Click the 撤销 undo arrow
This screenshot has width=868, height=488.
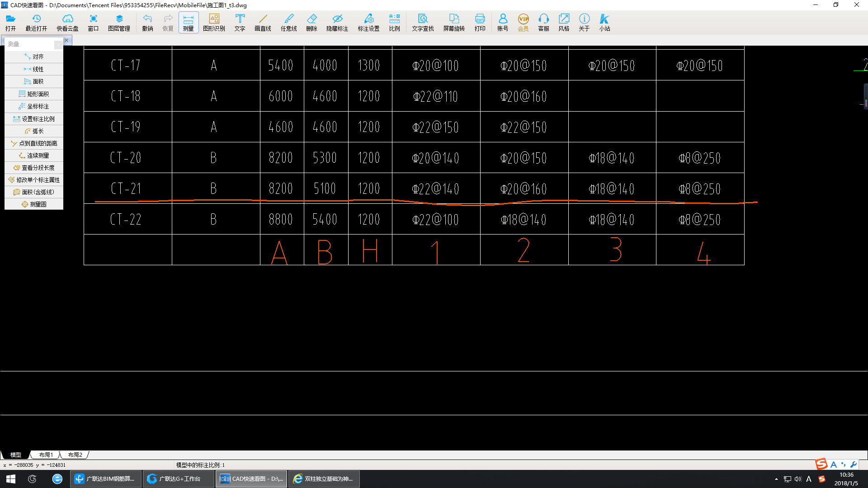coord(147,22)
